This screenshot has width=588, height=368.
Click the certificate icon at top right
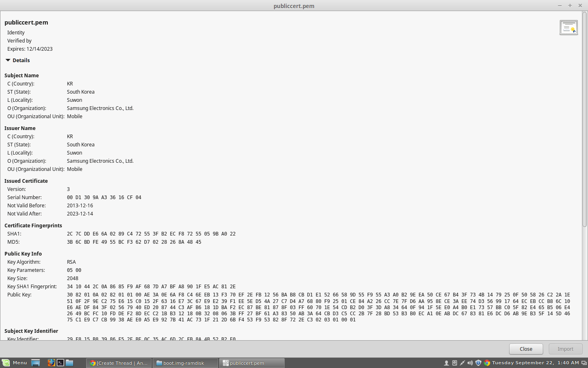[x=568, y=28]
